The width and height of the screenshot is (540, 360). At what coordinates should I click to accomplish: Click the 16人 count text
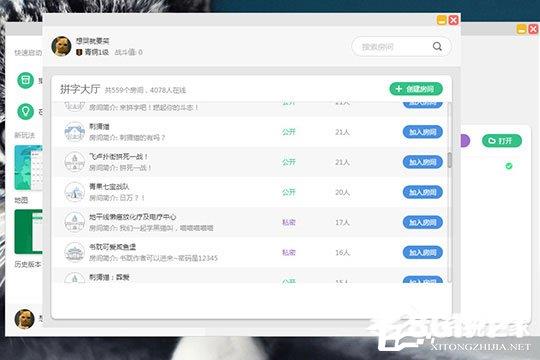(x=342, y=253)
